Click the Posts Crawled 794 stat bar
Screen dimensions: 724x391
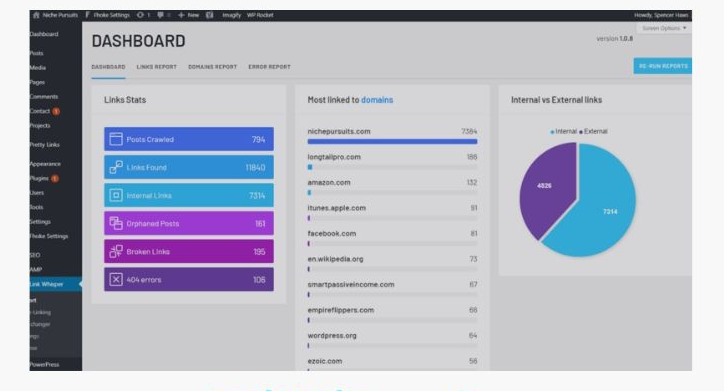pos(189,139)
